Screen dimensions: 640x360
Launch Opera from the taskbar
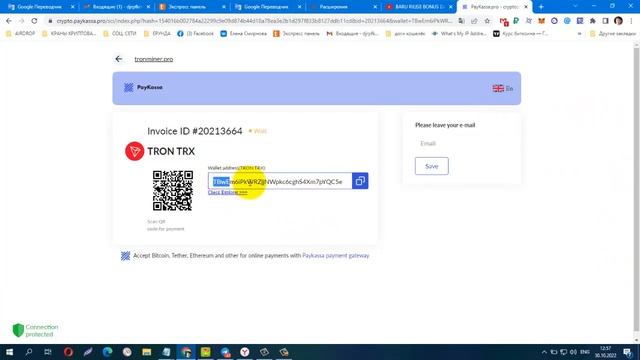click(x=68, y=352)
